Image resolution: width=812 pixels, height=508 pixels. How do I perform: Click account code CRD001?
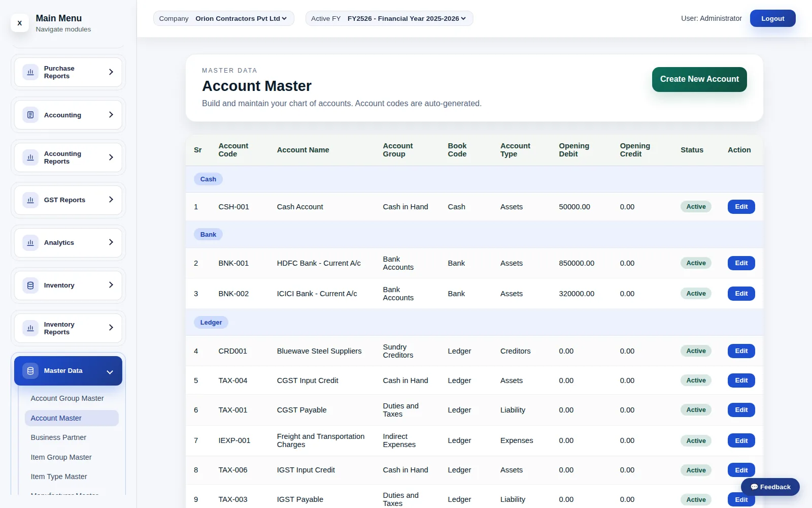(x=233, y=351)
